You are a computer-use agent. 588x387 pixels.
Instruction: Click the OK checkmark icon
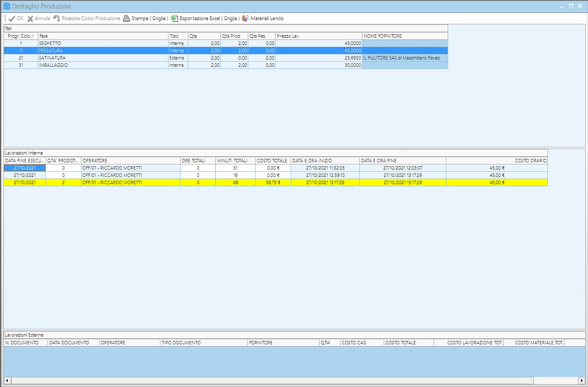click(x=12, y=19)
